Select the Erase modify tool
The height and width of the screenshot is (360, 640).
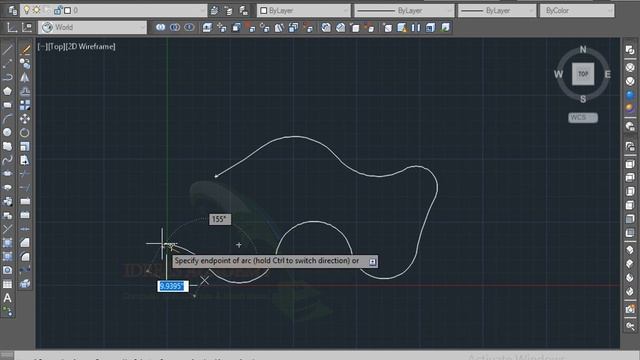point(25,50)
